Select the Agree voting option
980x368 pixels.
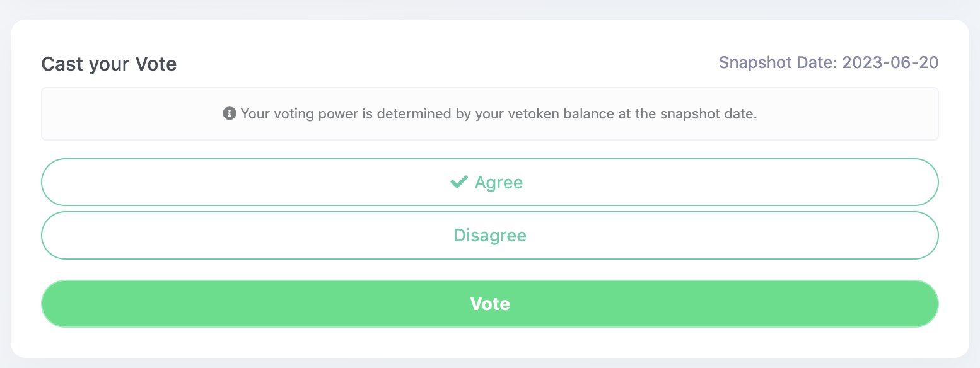click(x=490, y=182)
